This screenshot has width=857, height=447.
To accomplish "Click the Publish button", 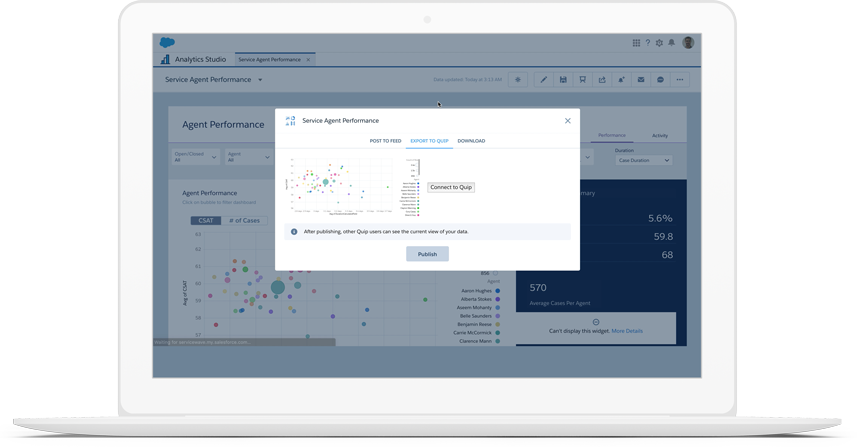I will 427,254.
